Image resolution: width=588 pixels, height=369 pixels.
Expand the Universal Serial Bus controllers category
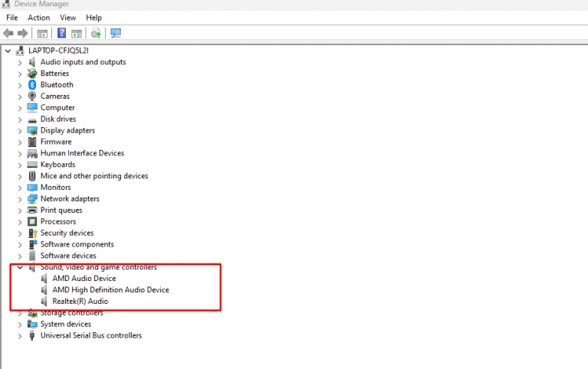(x=20, y=335)
